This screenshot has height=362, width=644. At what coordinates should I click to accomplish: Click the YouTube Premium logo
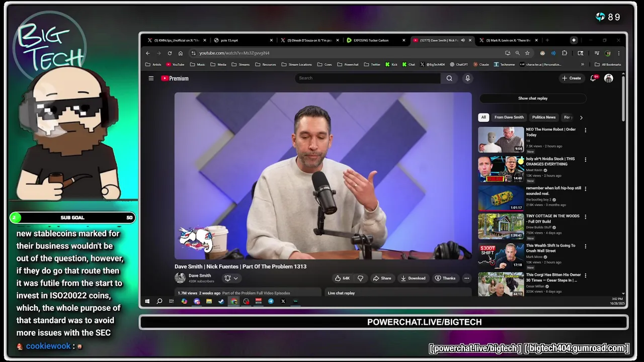click(x=175, y=78)
